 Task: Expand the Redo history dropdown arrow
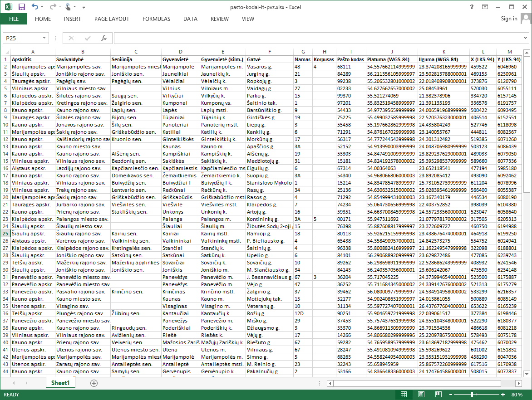60,7
